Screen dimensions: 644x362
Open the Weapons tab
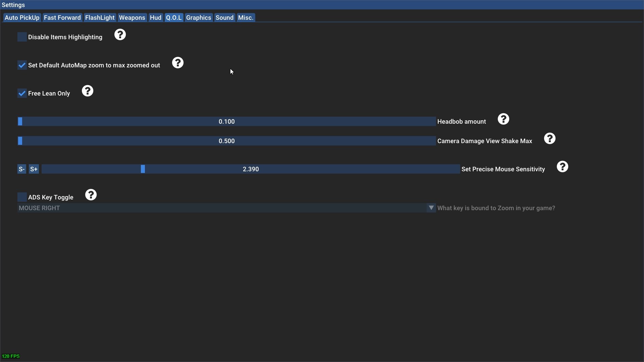(132, 18)
